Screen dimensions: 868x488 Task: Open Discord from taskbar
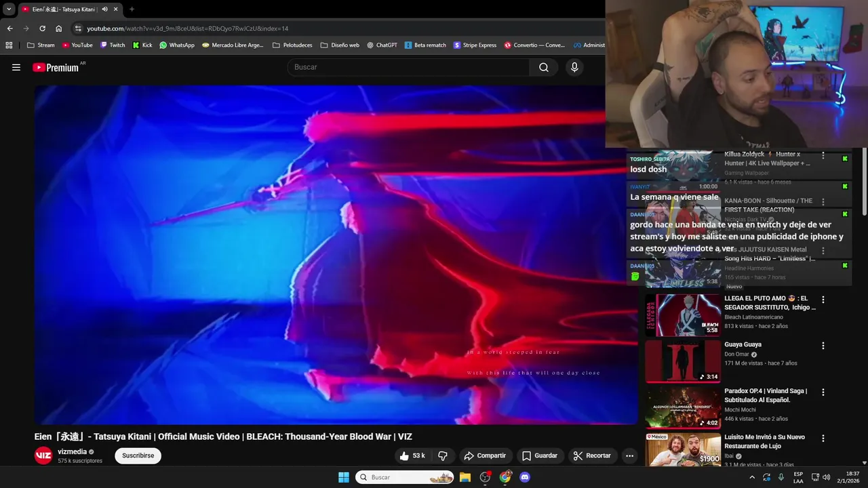click(524, 477)
